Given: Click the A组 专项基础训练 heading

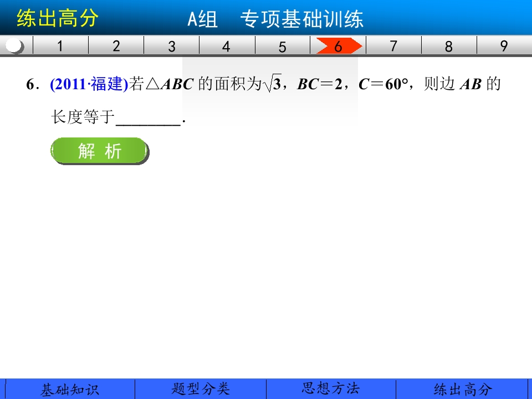Looking at the screenshot, I should point(275,19).
